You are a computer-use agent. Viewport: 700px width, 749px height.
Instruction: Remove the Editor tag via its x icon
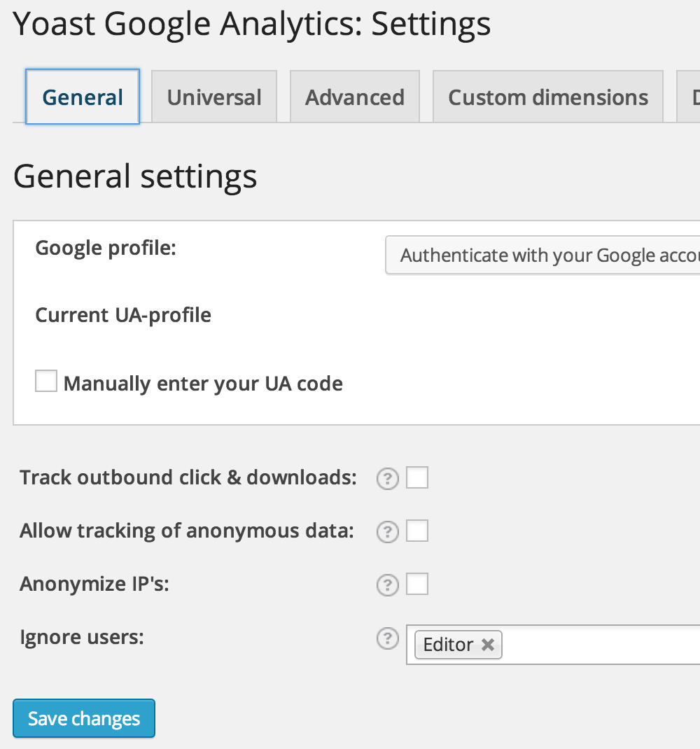[x=488, y=645]
